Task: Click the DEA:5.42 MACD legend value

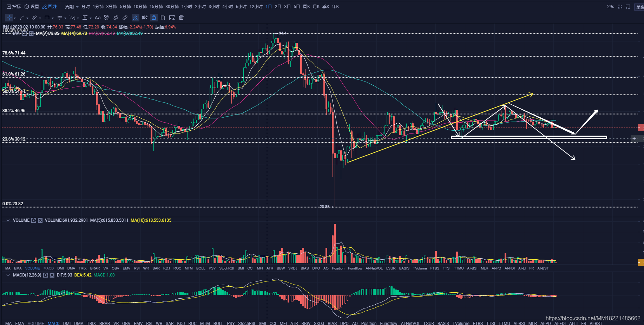Action: tap(83, 275)
